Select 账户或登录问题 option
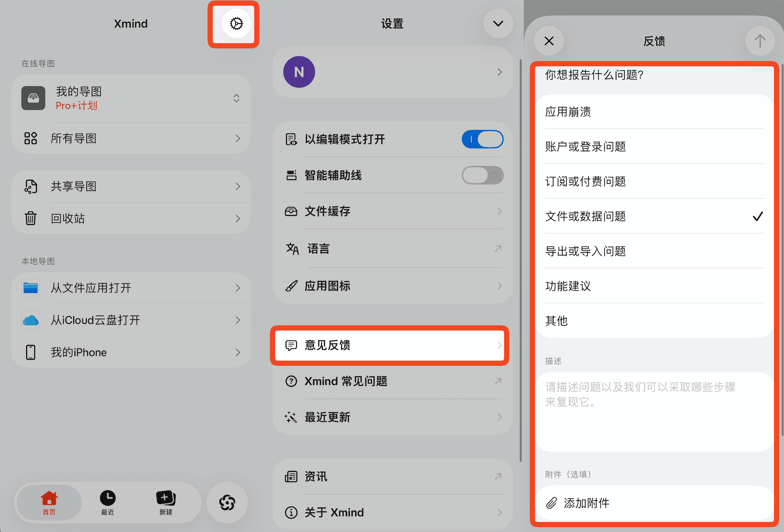The width and height of the screenshot is (784, 532). point(654,147)
